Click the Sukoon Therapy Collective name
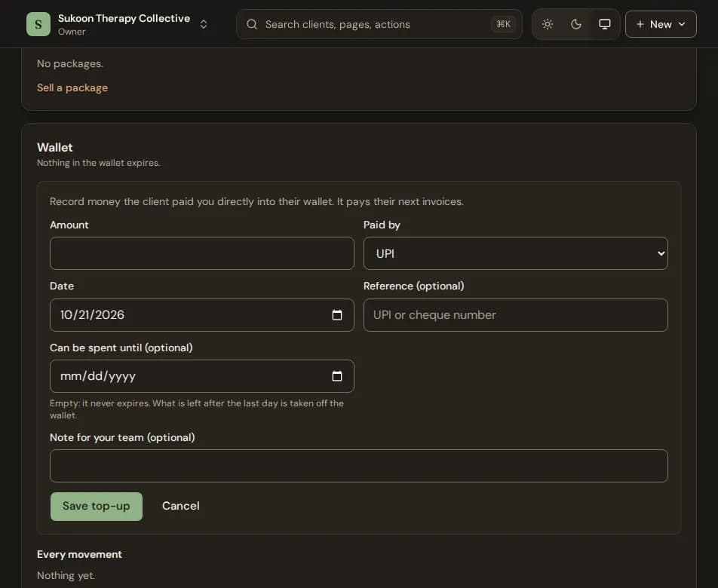 pyautogui.click(x=124, y=18)
